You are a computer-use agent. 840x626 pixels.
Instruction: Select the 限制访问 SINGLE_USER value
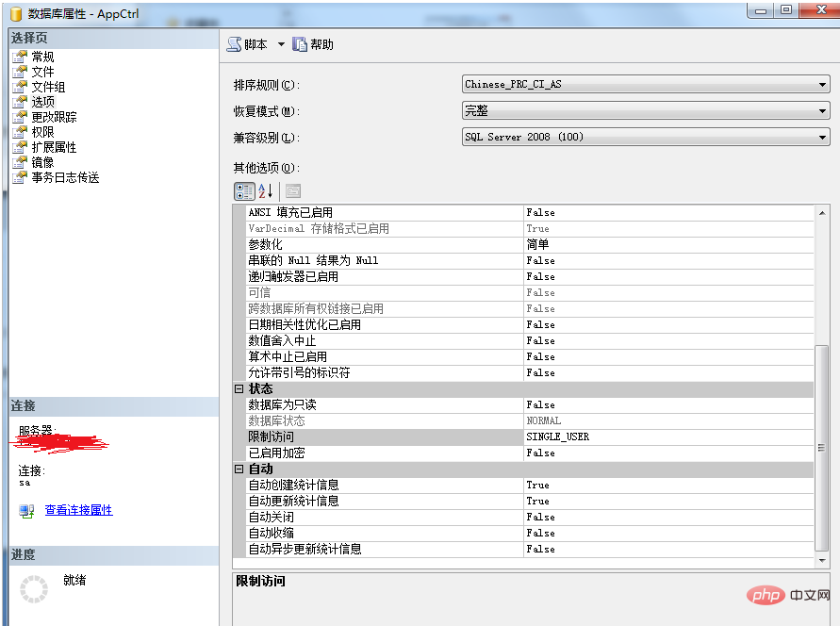point(558,437)
